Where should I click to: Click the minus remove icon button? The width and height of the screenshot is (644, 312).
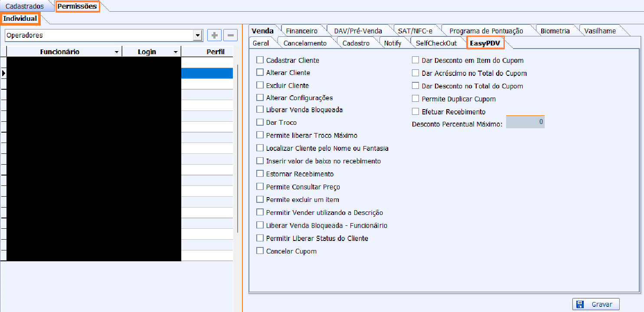pyautogui.click(x=230, y=35)
